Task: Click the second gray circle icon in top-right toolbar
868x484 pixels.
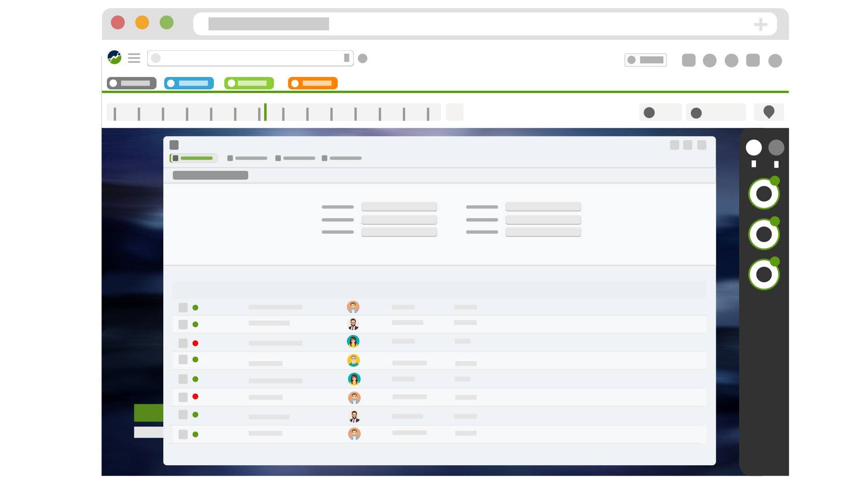Action: (731, 60)
